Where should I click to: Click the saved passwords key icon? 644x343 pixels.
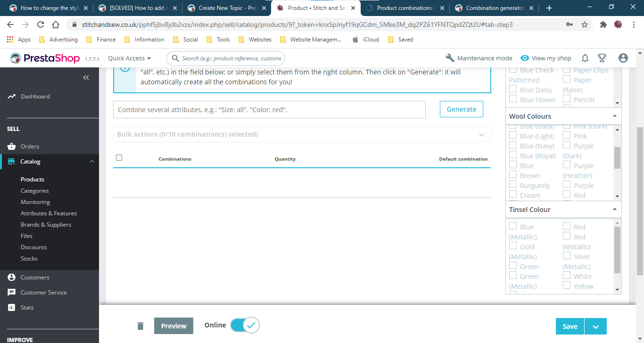[570, 24]
